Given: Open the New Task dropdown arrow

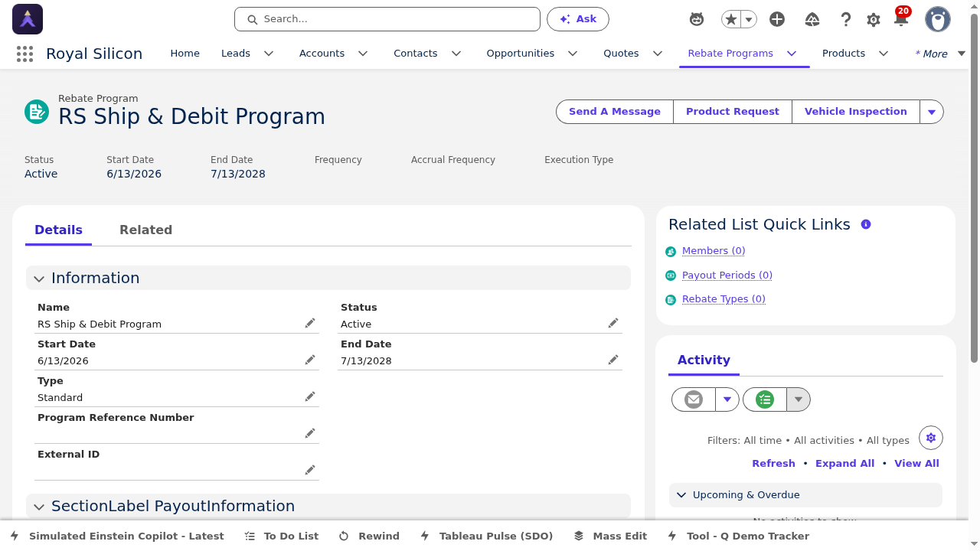Looking at the screenshot, I should [799, 399].
